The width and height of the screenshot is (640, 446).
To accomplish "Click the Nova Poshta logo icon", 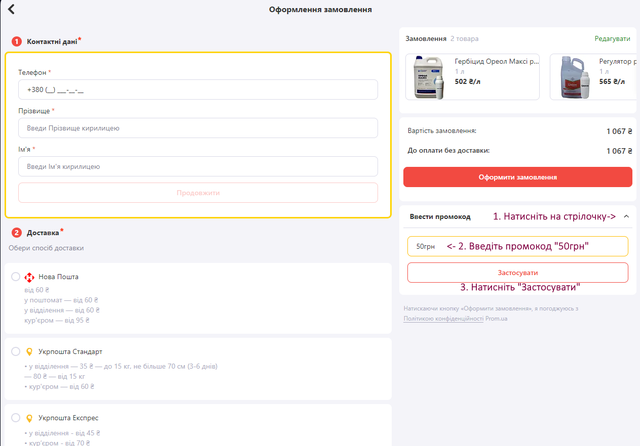I will [x=29, y=277].
